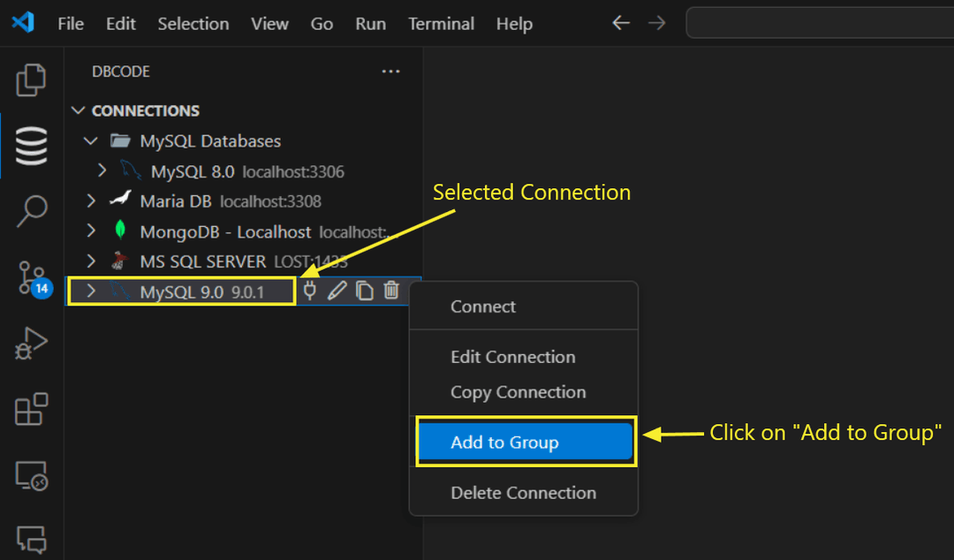Viewport: 954px width, 560px height.
Task: Select Connect in the context menu
Action: [x=482, y=306]
